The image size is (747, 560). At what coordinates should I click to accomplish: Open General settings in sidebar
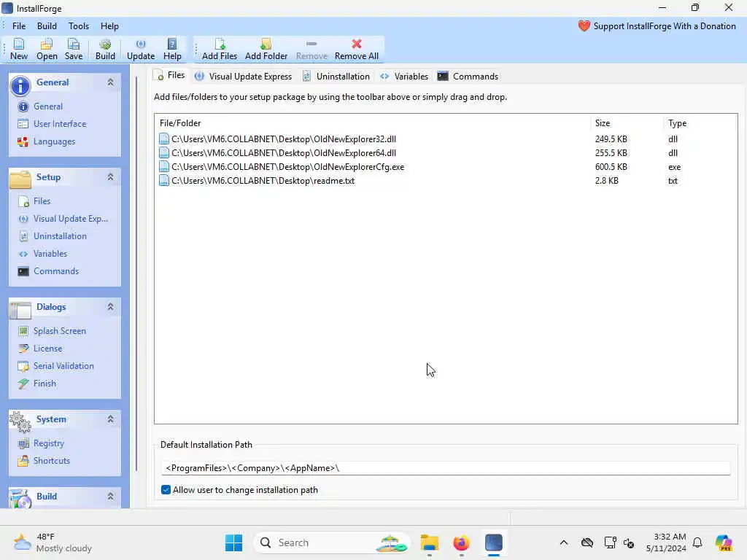coord(47,106)
